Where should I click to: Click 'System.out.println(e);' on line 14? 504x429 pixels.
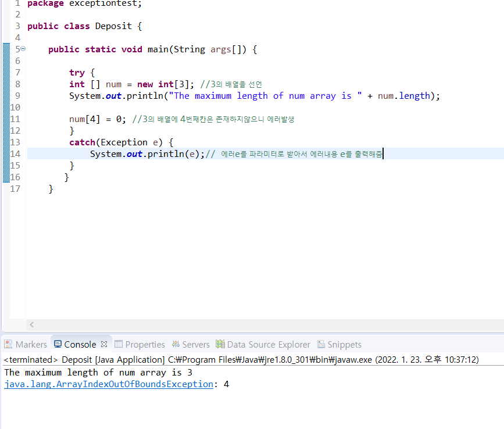(147, 154)
